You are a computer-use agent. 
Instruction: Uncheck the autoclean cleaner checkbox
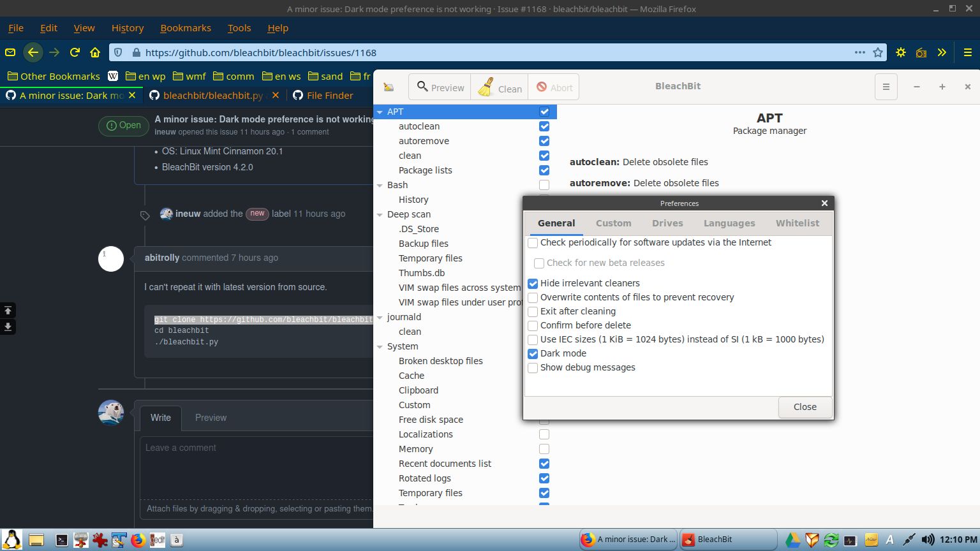pos(544,126)
